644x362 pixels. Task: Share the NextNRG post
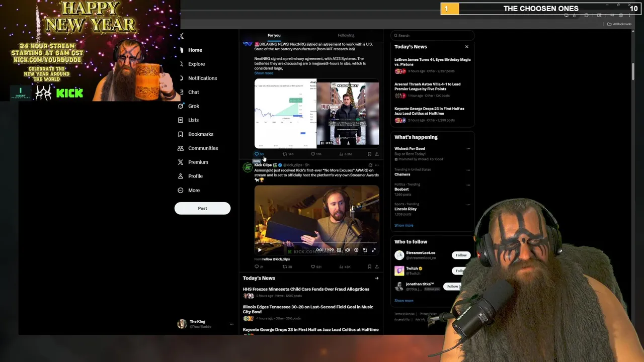click(x=377, y=154)
